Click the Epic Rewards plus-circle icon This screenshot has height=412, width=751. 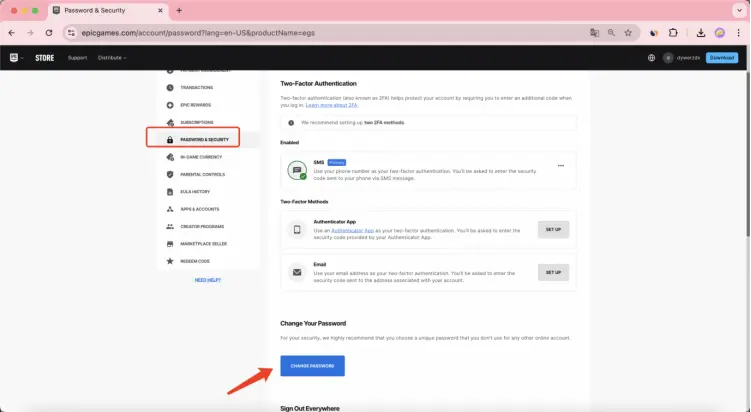tap(170, 105)
